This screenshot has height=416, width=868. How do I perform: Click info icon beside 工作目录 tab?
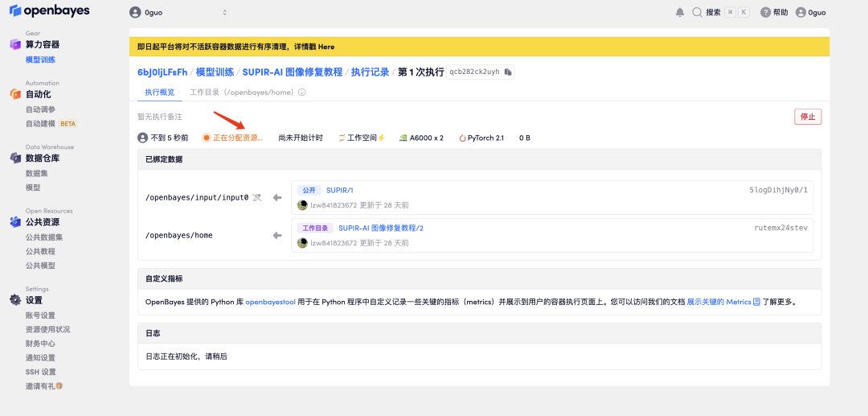[302, 93]
